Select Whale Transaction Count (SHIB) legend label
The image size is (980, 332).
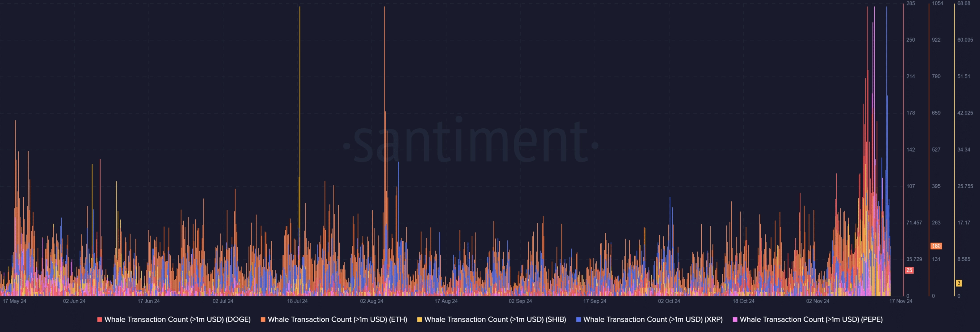(495, 319)
